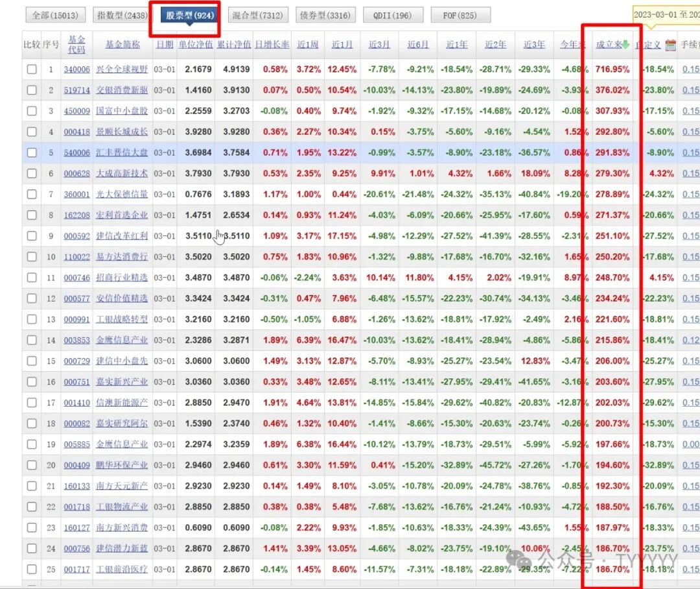Click the 376.02% value in 交银消费新驱 row
Viewport: 700px width, 589px height.
(x=612, y=90)
